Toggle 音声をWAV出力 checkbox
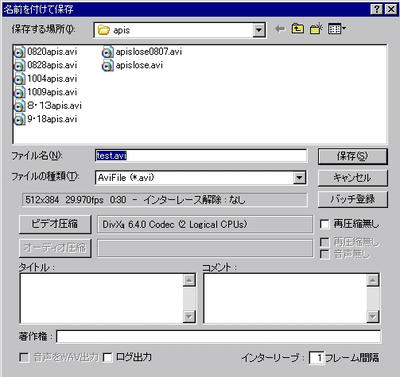 point(24,358)
